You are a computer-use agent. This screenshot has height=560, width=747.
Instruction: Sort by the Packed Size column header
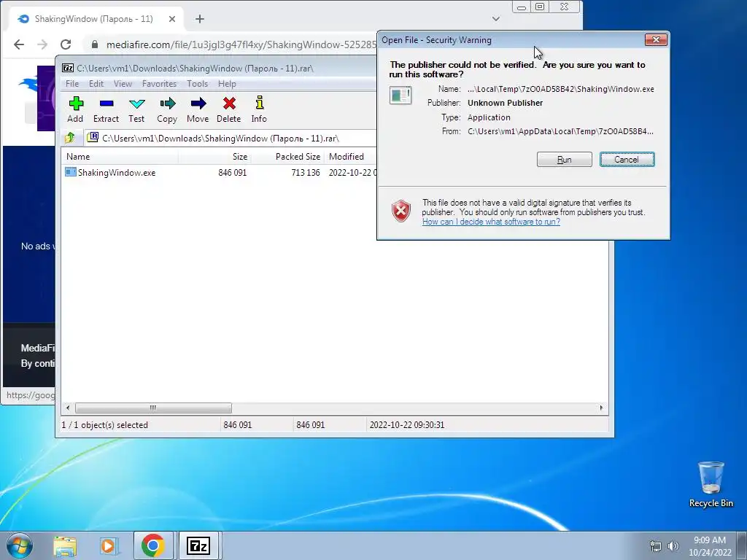287,157
